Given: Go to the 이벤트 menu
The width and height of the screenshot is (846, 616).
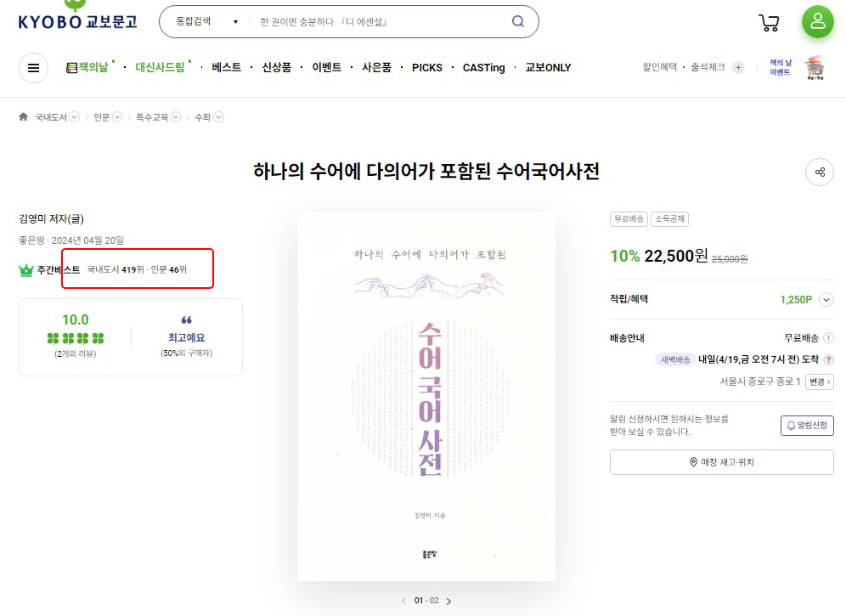Looking at the screenshot, I should (326, 68).
